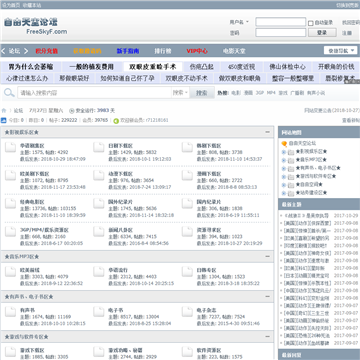Collapse the ★影视娱乐区★ section
This screenshot has height=360, width=360.
267,132
